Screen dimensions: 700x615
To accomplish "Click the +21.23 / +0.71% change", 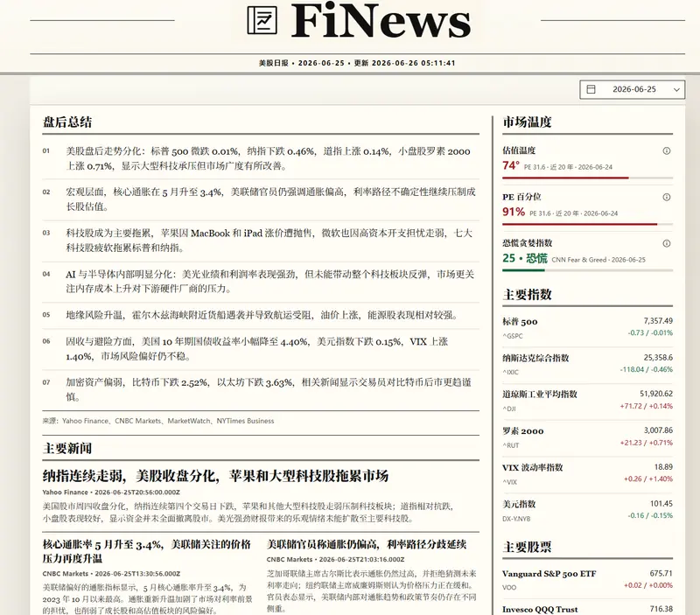I will 646,443.
